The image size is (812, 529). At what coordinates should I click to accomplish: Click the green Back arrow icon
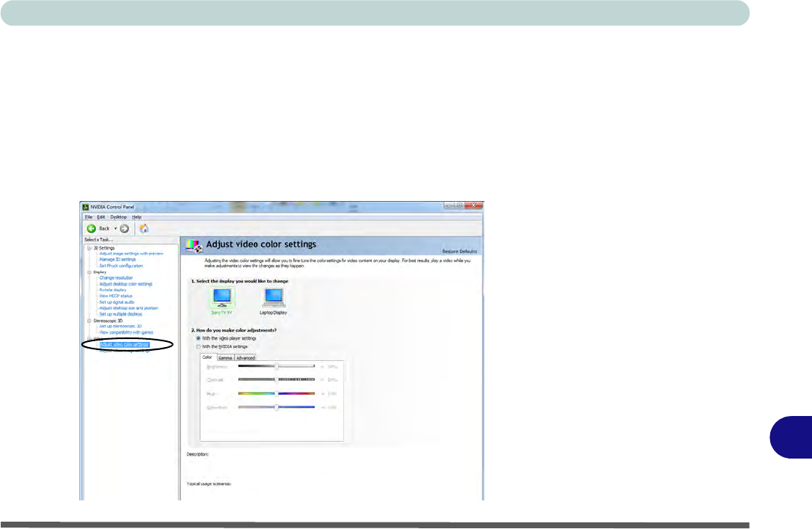(91, 228)
